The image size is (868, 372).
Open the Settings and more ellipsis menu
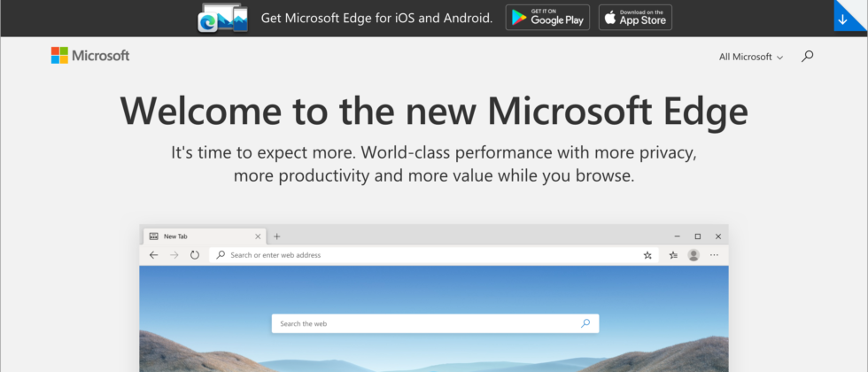click(x=715, y=255)
